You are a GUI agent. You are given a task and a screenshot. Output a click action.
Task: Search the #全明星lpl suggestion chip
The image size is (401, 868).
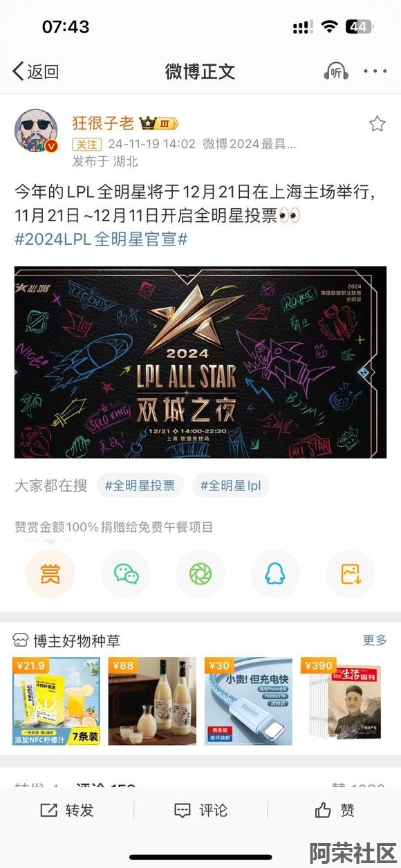[231, 486]
